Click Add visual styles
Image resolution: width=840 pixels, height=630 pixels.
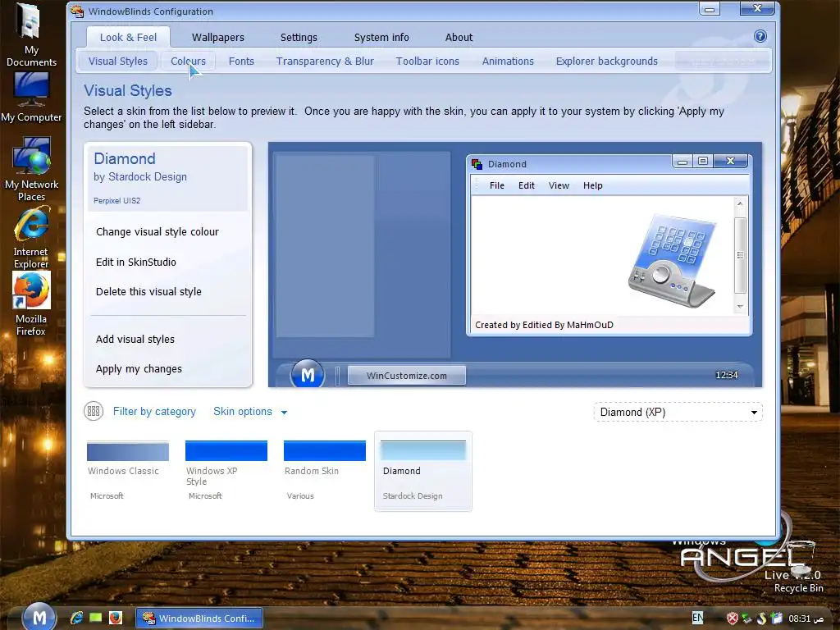coord(135,339)
